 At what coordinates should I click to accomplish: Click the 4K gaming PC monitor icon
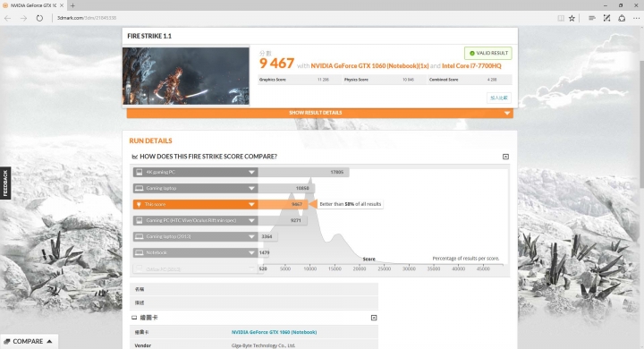[x=140, y=172]
